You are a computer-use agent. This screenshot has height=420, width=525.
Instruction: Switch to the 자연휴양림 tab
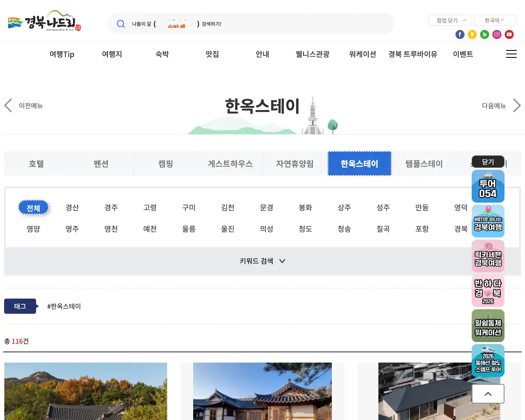(295, 164)
